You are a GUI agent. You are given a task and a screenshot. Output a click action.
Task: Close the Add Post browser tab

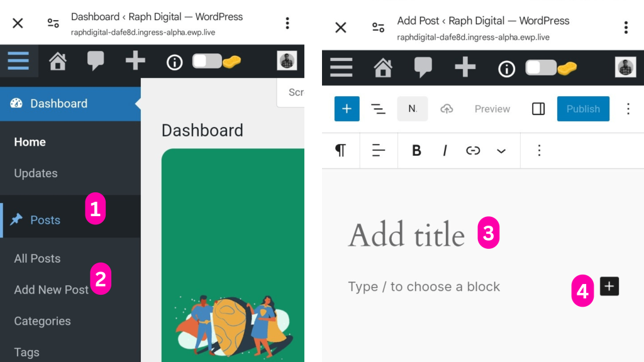point(340,28)
